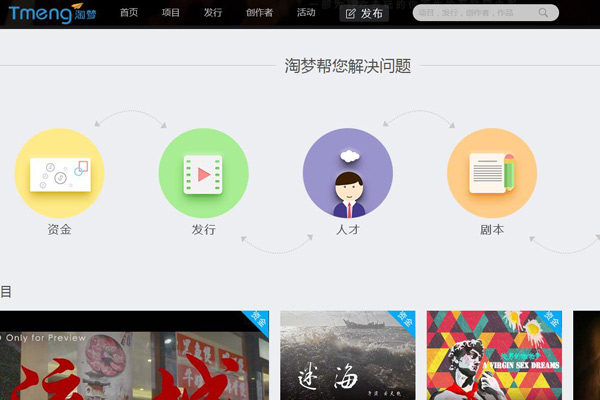Open the 首页 navigation item

(x=129, y=13)
